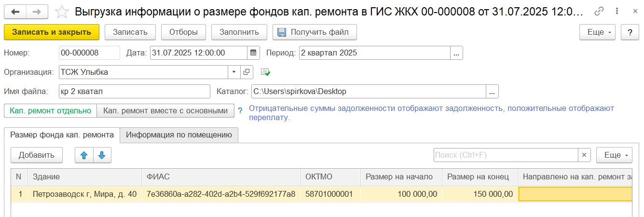The width and height of the screenshot is (644, 217).
Task: Click the forward navigation arrow
Action: click(37, 11)
